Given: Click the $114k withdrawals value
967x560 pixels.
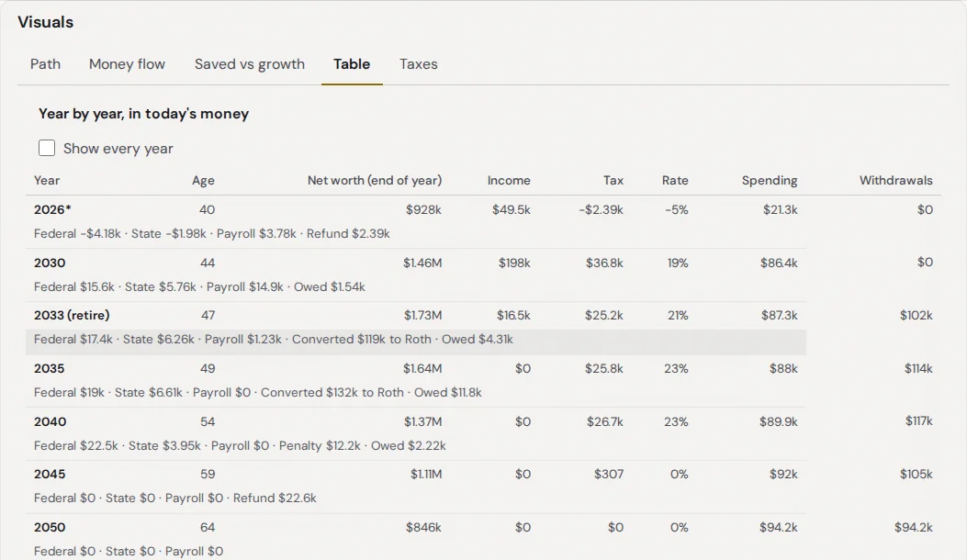Looking at the screenshot, I should pyautogui.click(x=918, y=368).
